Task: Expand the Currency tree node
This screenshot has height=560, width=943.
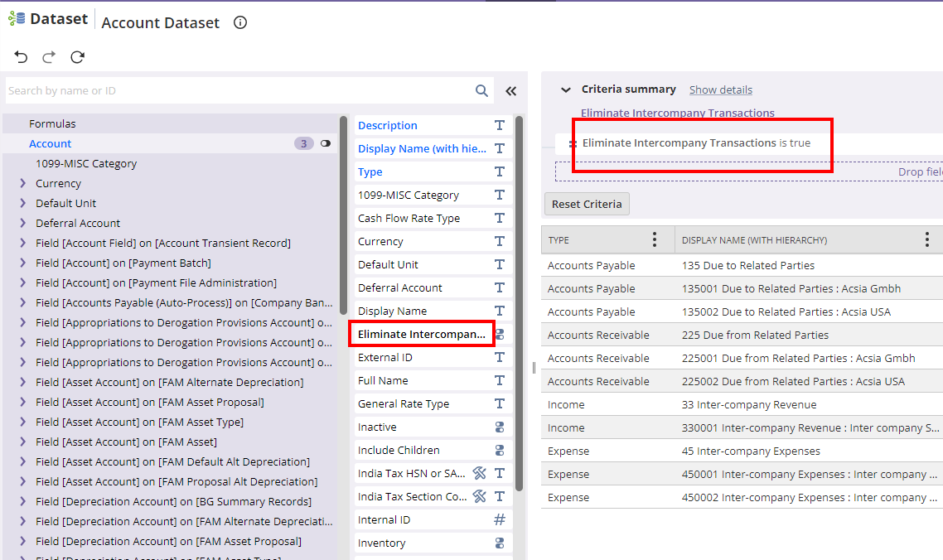Action: [22, 184]
